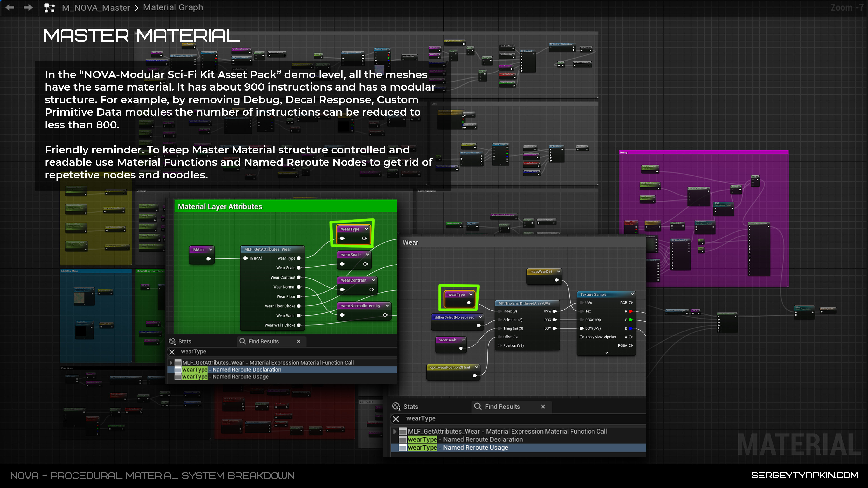Click the Wear Walls Choke output pin
868x488 pixels.
(299, 325)
